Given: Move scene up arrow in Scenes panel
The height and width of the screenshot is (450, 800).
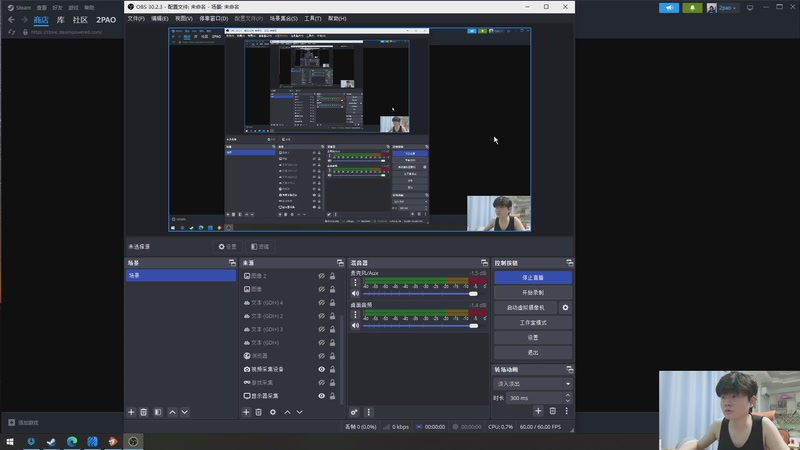Looking at the screenshot, I should (172, 412).
